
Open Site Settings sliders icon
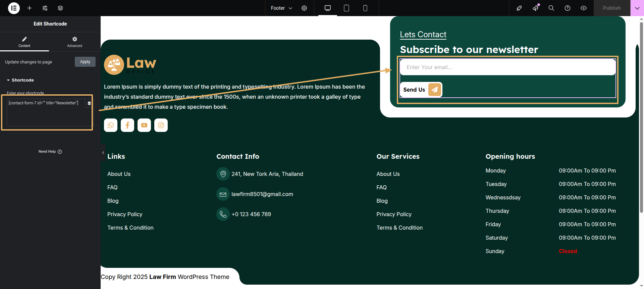coord(45,8)
